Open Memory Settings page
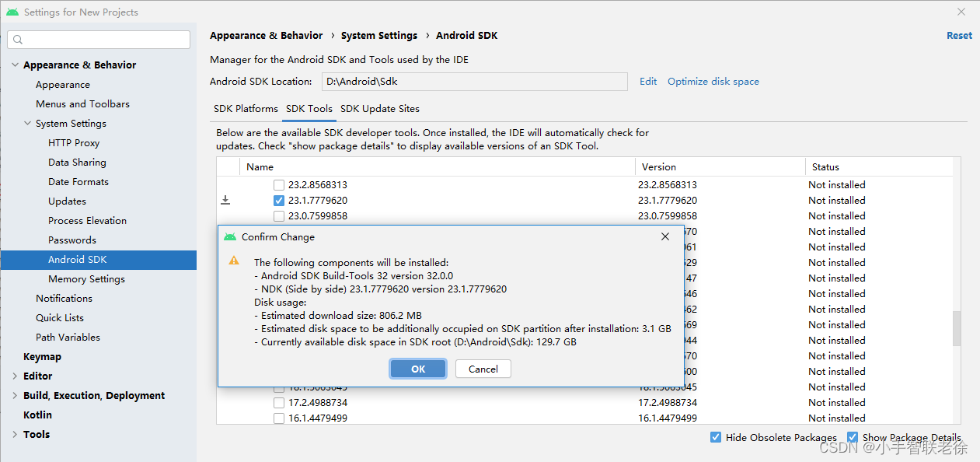 [86, 279]
